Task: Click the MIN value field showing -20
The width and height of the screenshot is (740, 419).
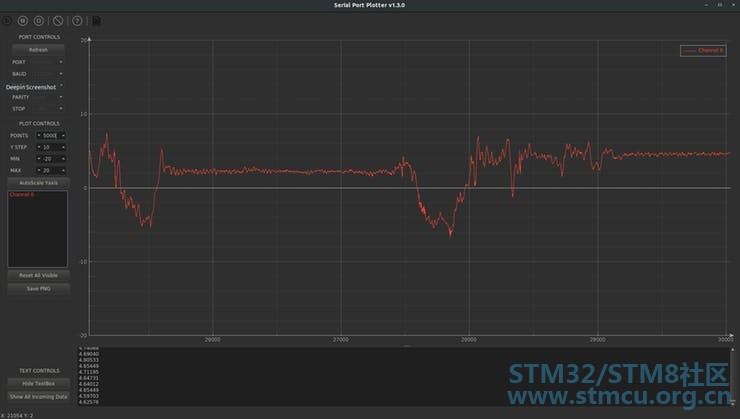Action: 50,159
